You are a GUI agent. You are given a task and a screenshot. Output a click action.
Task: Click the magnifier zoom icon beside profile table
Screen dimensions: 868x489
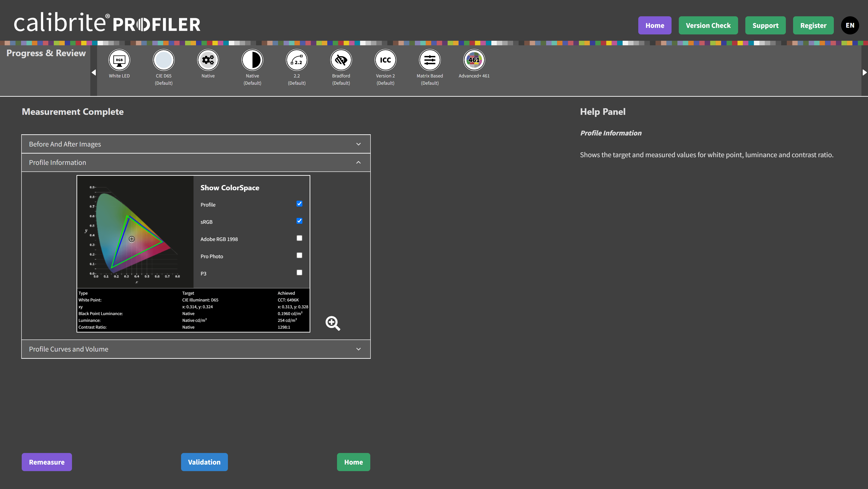point(332,323)
